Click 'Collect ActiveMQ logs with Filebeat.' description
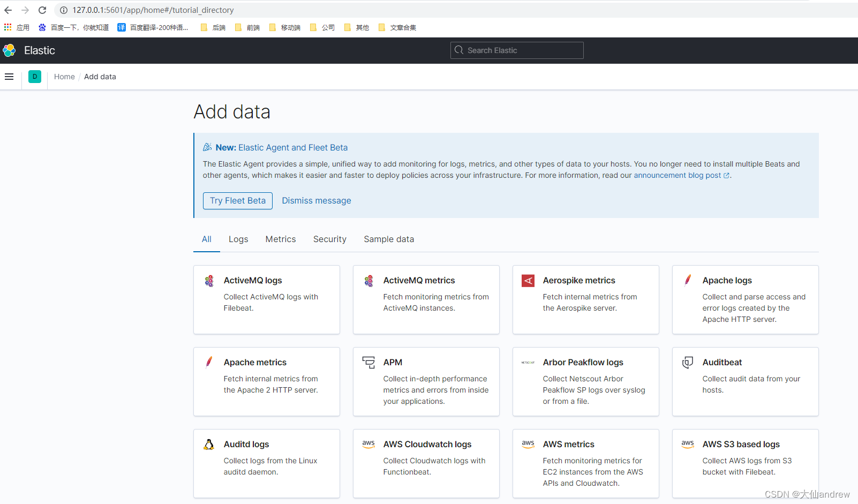Image resolution: width=858 pixels, height=504 pixels. (271, 303)
